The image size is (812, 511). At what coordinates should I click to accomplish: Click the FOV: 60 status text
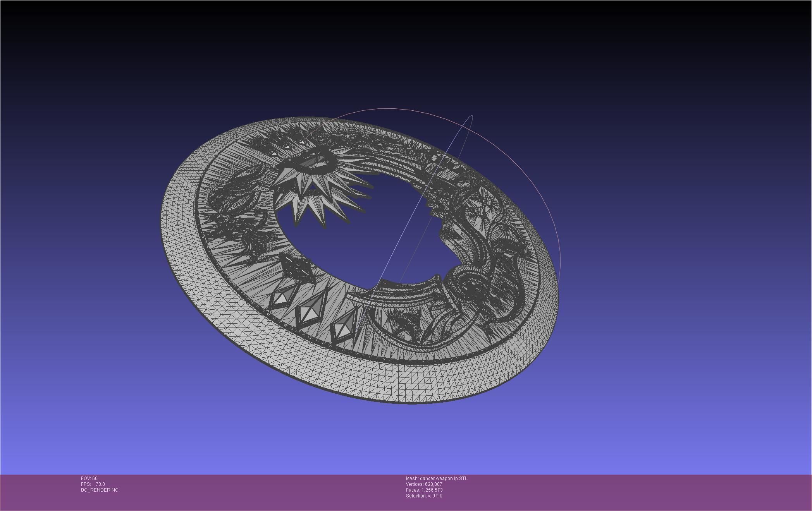point(89,478)
